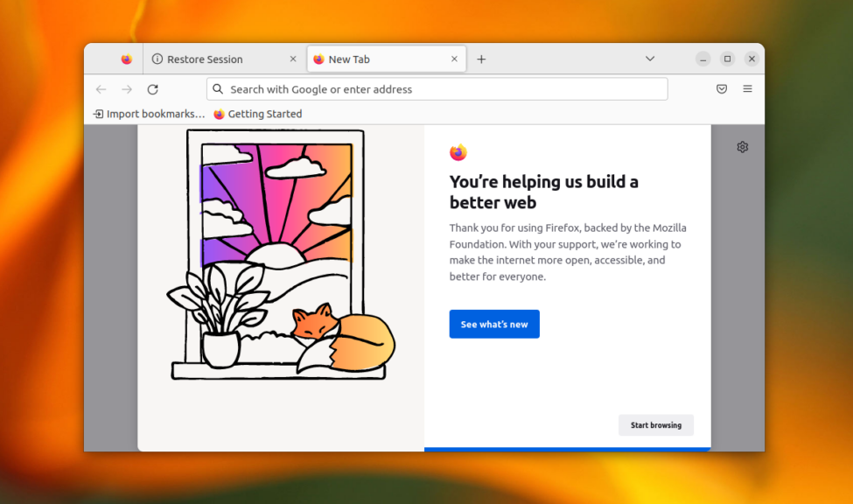Open the Getting Started bookmark
Viewport: 853px width, 504px height.
pos(258,114)
